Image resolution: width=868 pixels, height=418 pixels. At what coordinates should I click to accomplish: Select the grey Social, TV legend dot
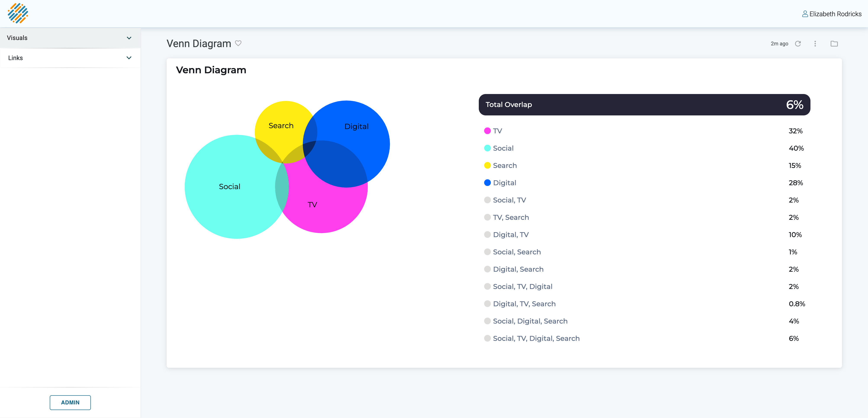(x=487, y=200)
